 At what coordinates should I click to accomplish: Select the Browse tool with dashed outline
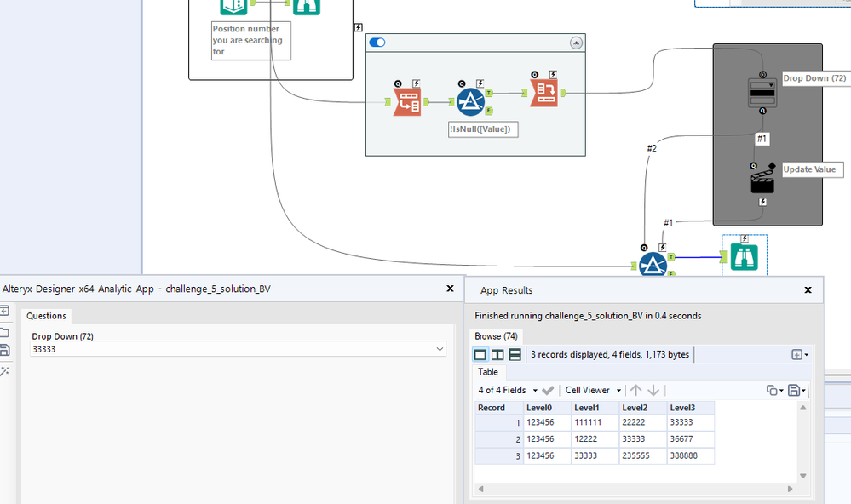tap(744, 256)
